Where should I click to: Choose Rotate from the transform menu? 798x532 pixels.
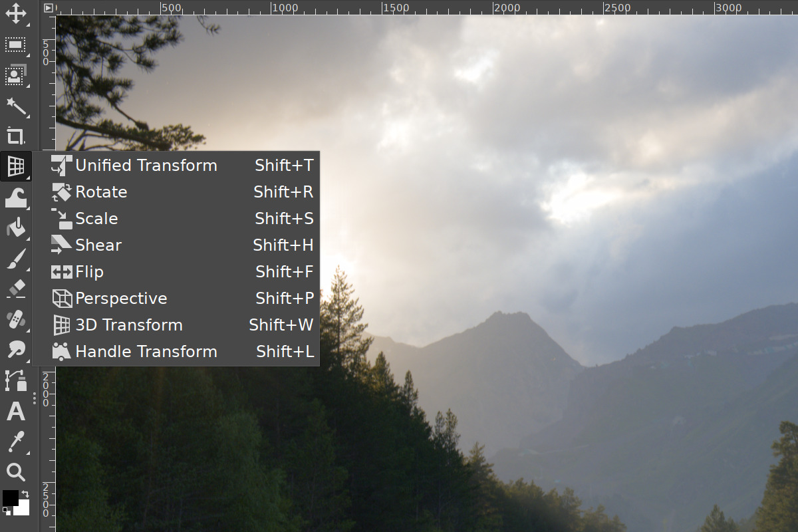101,192
